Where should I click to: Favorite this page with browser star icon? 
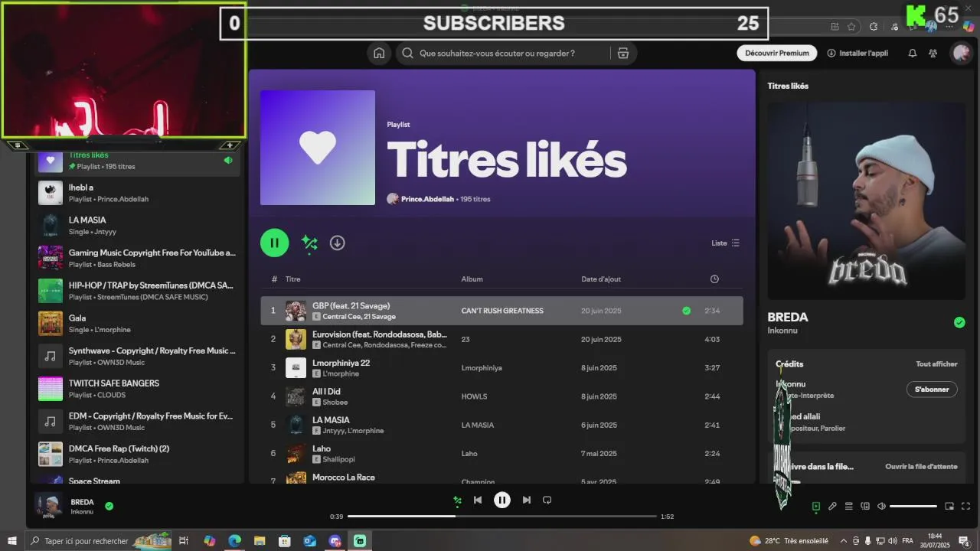click(x=851, y=27)
